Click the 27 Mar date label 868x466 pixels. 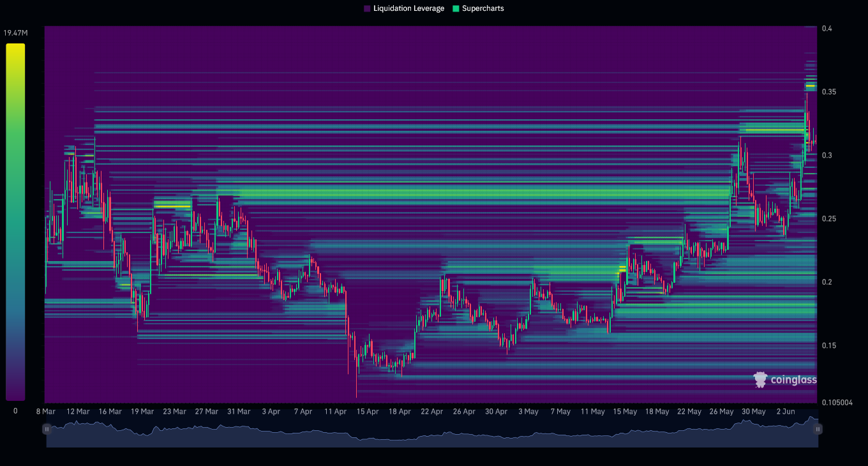pos(207,412)
